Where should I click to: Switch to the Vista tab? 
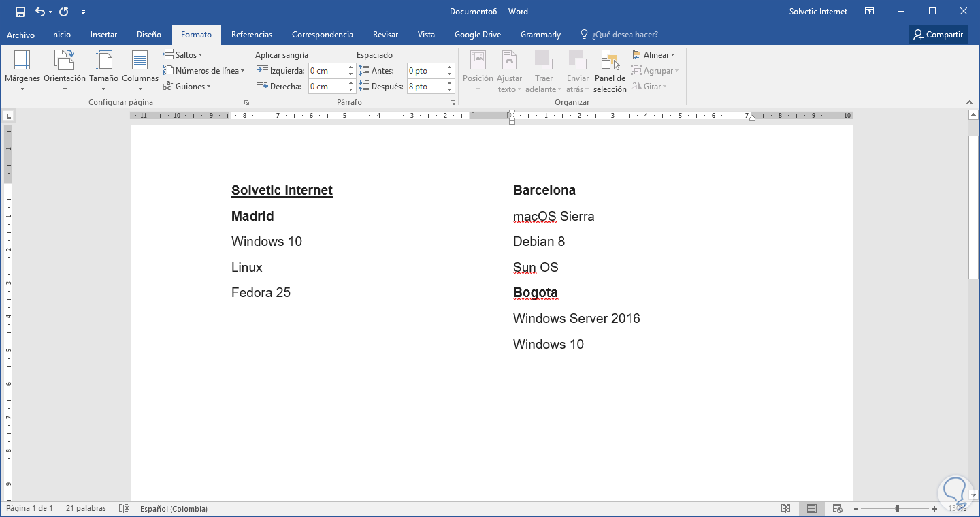coord(426,35)
